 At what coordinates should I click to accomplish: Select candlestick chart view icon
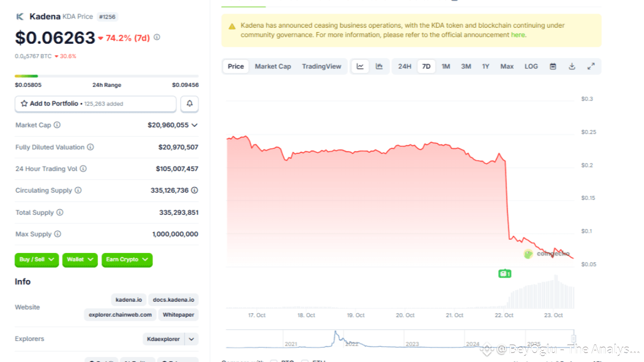[379, 66]
